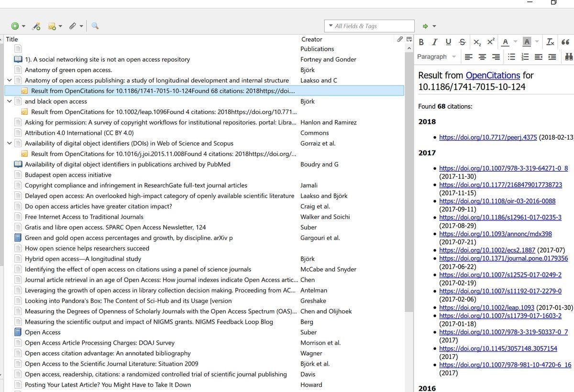Open Advanced Search magnifier icon
Image resolution: width=574 pixels, height=392 pixels.
pyautogui.click(x=95, y=26)
